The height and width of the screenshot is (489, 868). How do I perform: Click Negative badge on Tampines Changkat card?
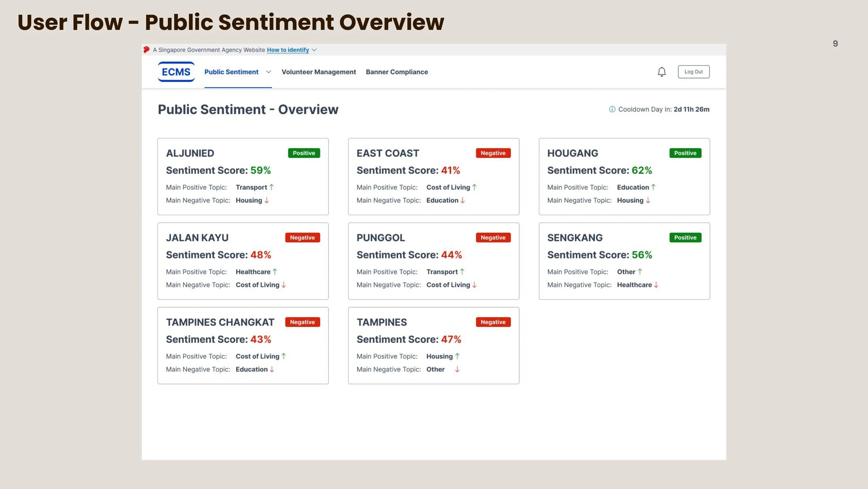(302, 322)
